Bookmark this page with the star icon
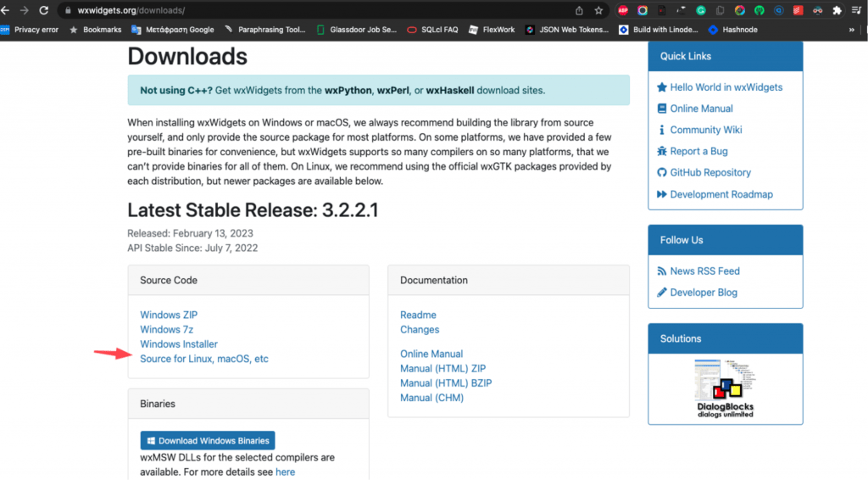 (598, 10)
